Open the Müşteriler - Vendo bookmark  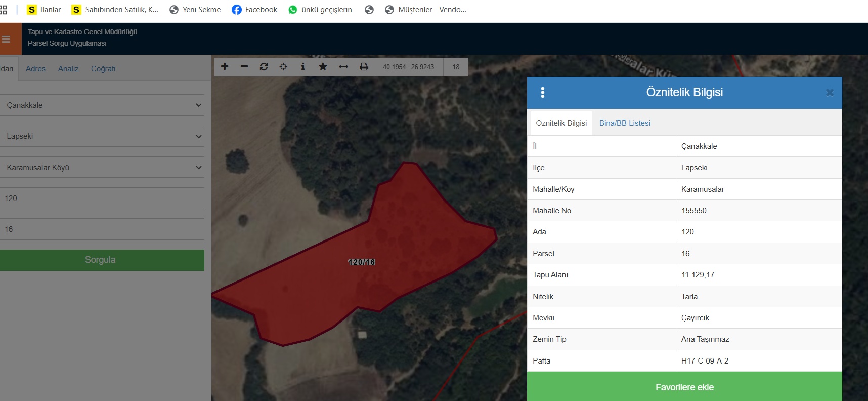pyautogui.click(x=426, y=10)
